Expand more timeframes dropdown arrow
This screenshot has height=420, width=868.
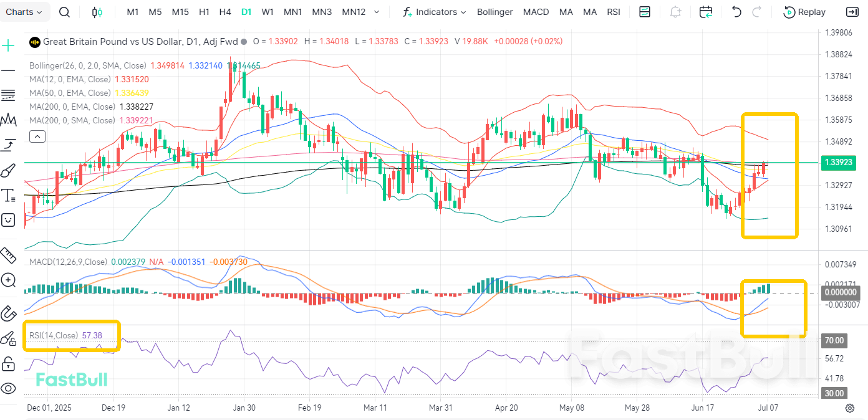[x=376, y=12]
